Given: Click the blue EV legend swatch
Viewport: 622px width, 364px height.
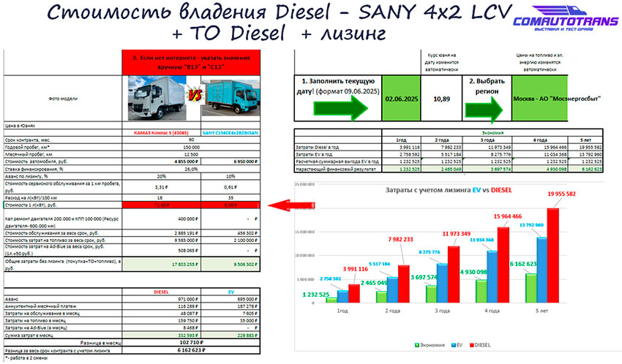Looking at the screenshot, I should coord(454,345).
